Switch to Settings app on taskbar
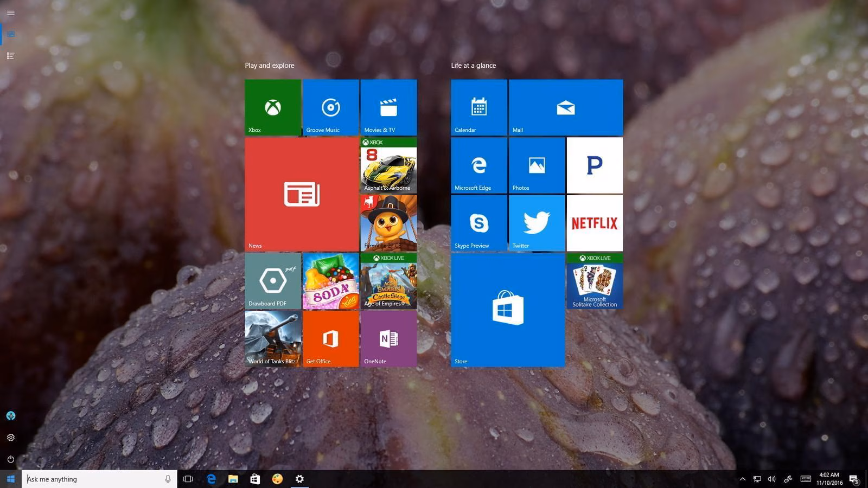This screenshot has height=488, width=868. (x=299, y=479)
